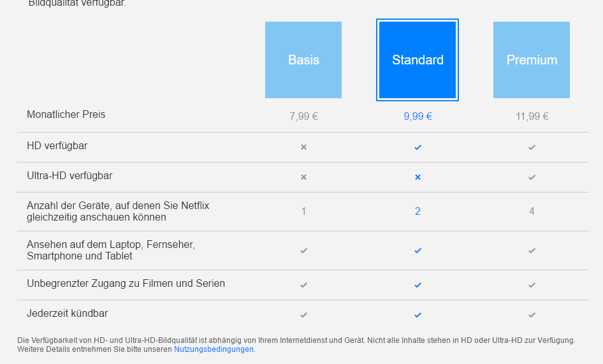This screenshot has height=364, width=603.
Task: Click the Premium Unbegrenzter Zugang checkmark
Action: 532,285
